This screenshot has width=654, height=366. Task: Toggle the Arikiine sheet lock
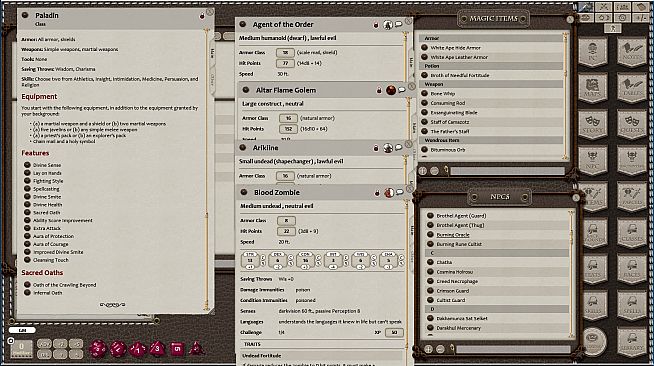376,148
